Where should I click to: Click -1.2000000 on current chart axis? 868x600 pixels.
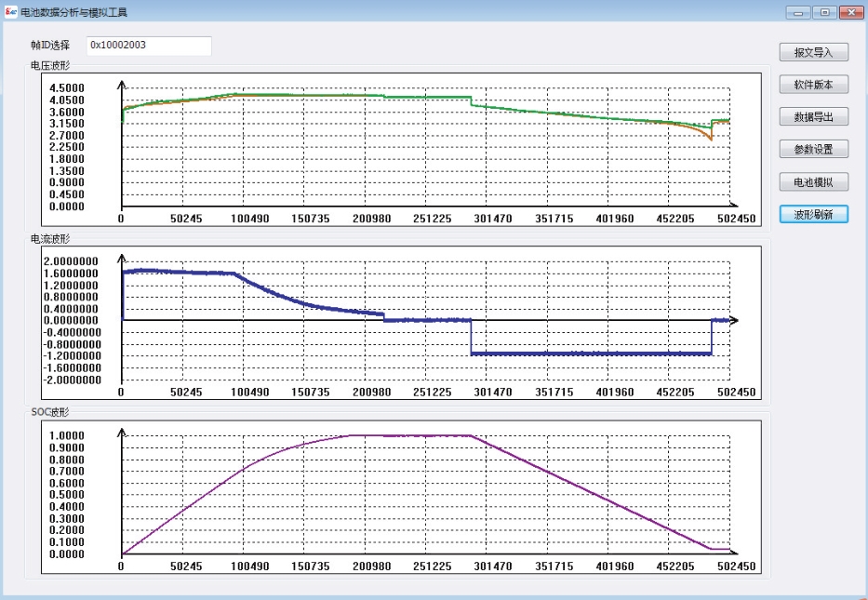pos(73,356)
